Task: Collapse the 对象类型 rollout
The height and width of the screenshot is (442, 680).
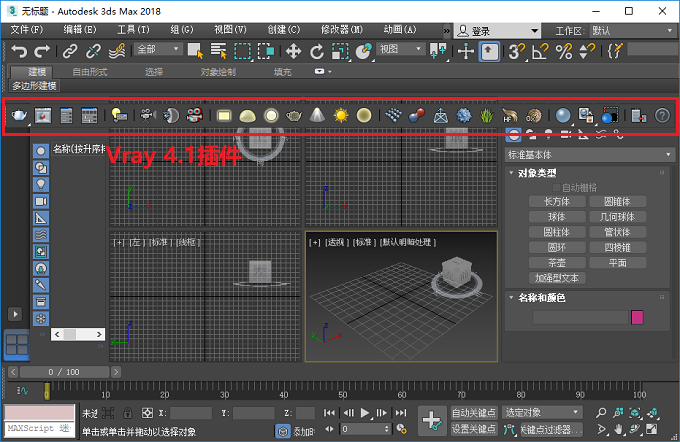Action: pyautogui.click(x=536, y=172)
